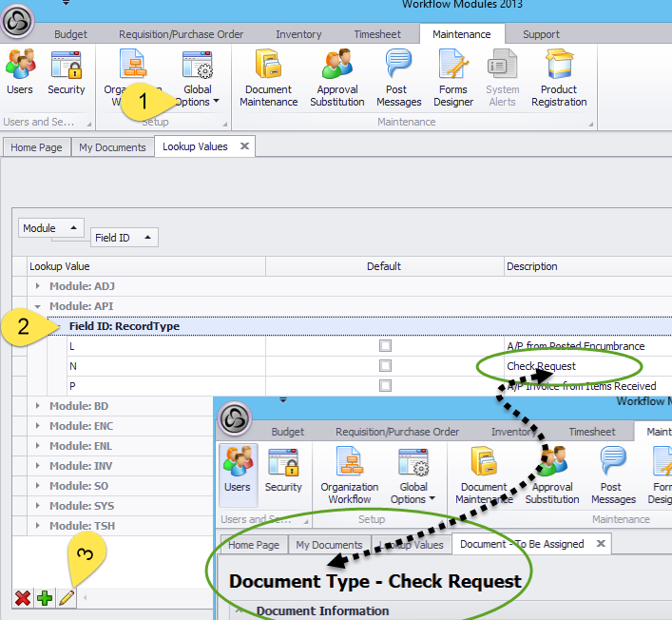Enable Default checkbox for value P
Screen dimensions: 672x620
pyautogui.click(x=385, y=386)
